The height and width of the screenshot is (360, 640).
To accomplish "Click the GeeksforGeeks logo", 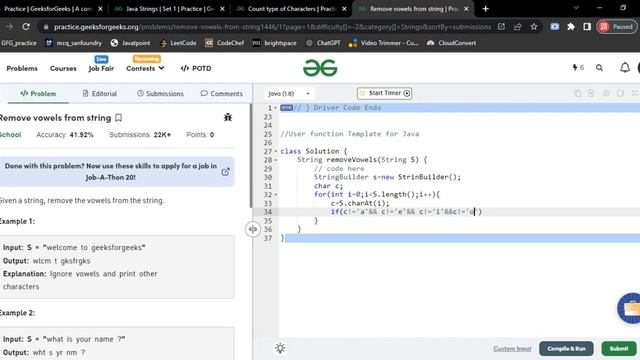I will [x=320, y=68].
